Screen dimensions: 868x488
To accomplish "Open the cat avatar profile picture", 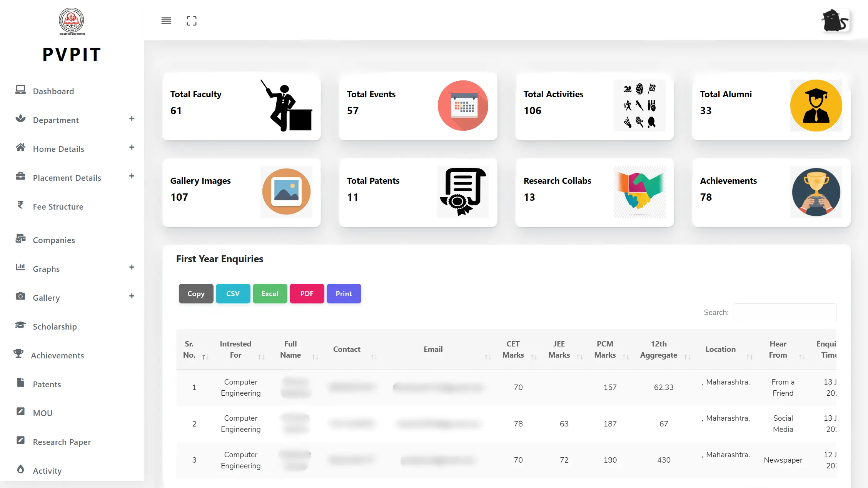I will (x=835, y=21).
